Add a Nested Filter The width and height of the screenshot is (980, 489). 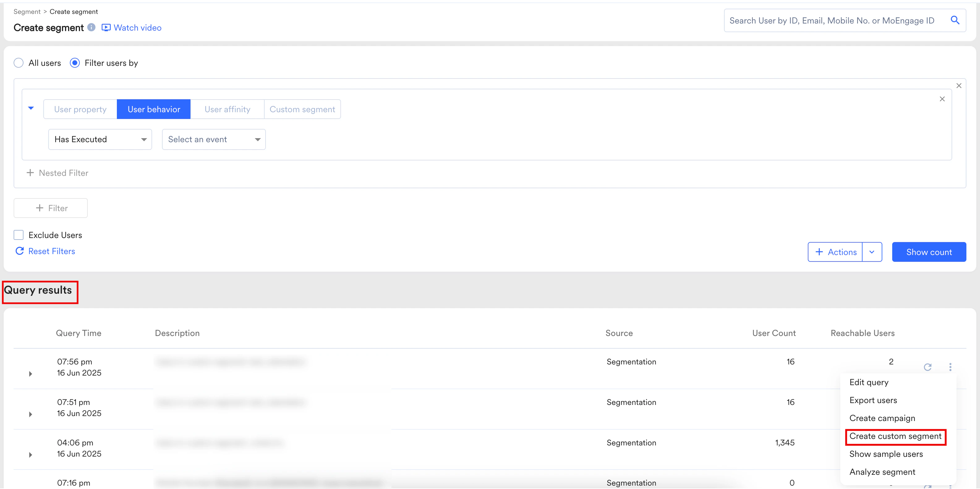coord(58,173)
